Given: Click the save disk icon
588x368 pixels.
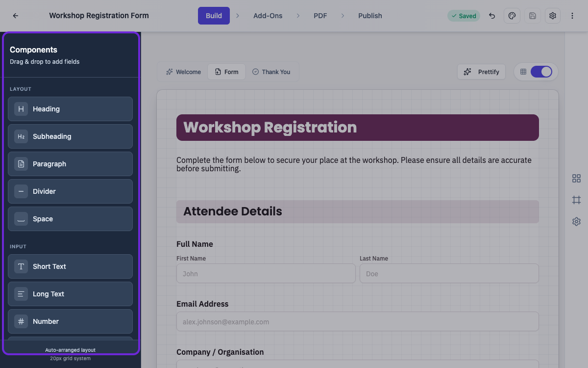Looking at the screenshot, I should point(533,16).
